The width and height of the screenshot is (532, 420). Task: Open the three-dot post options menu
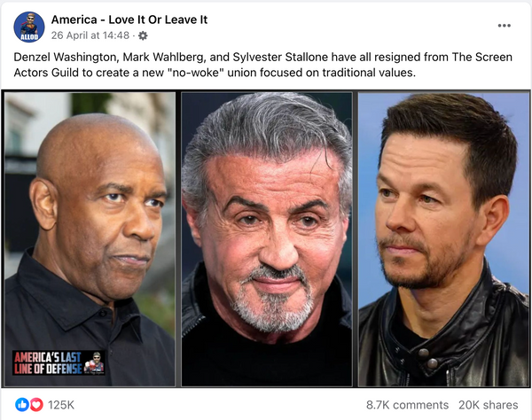tap(505, 26)
